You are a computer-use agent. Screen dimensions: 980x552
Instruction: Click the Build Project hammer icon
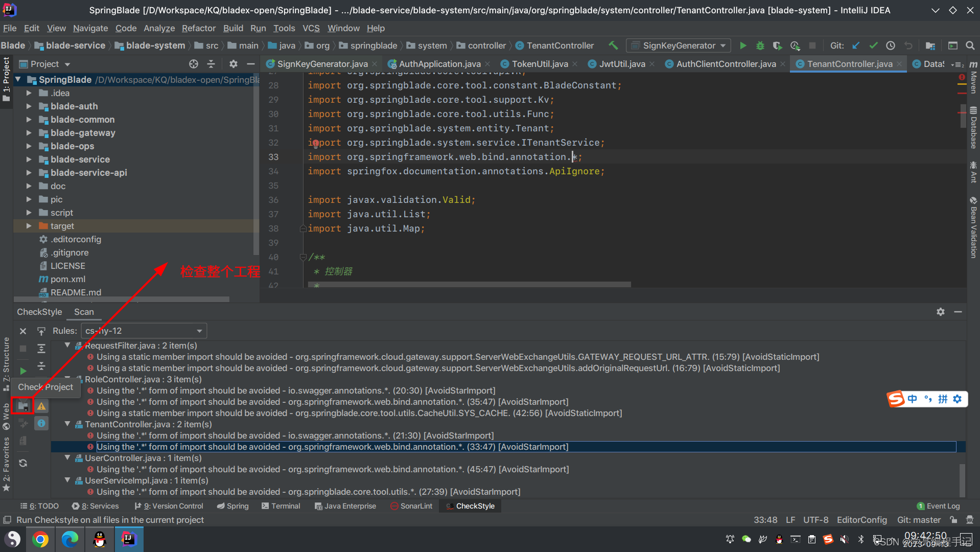613,45
